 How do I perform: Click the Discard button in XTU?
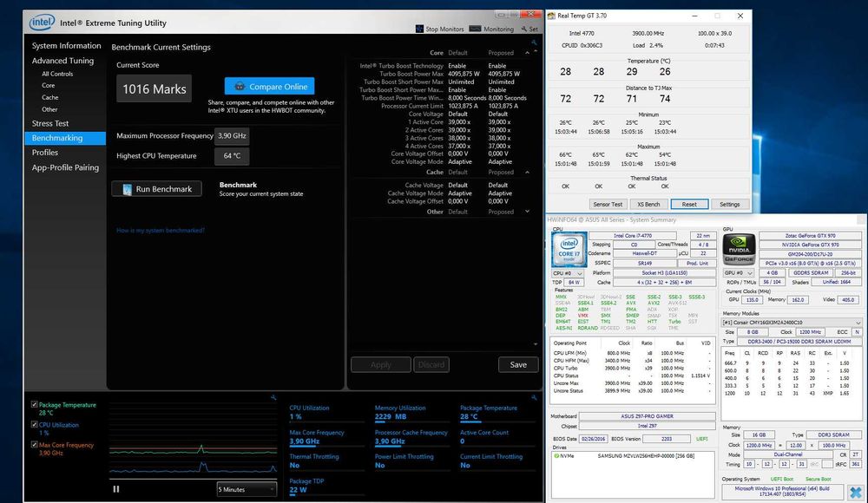click(x=431, y=364)
